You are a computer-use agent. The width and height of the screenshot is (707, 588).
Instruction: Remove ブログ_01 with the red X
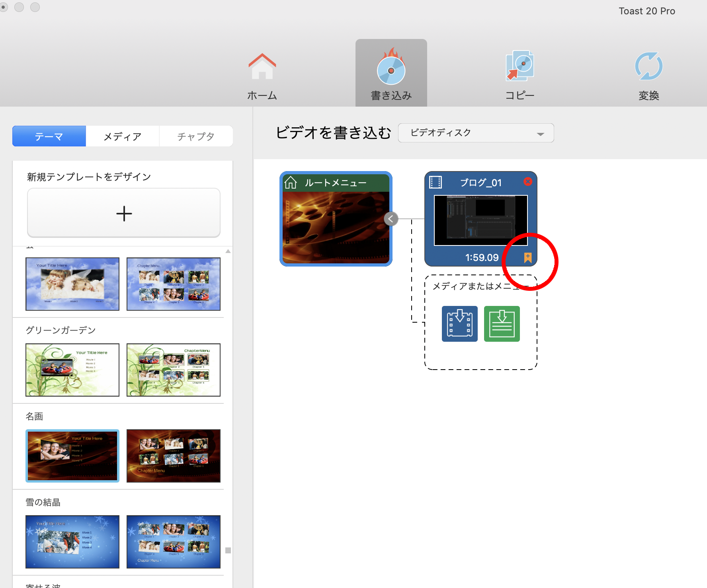(x=528, y=182)
